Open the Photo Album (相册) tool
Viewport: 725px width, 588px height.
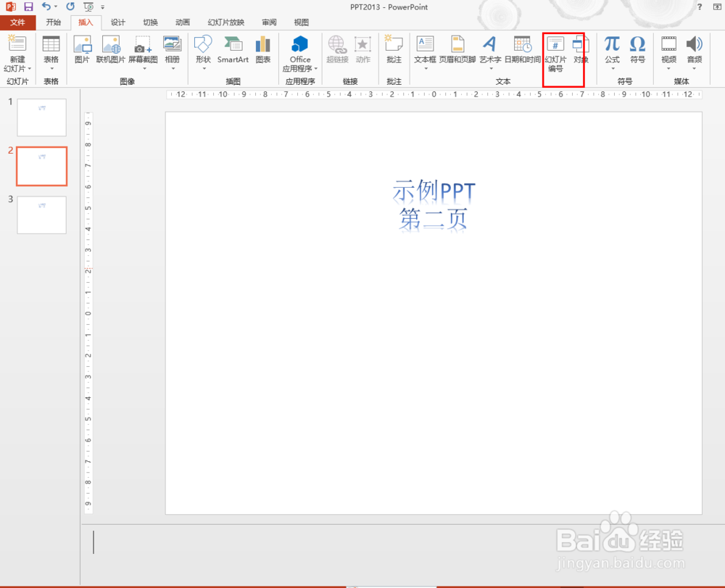pyautogui.click(x=173, y=50)
